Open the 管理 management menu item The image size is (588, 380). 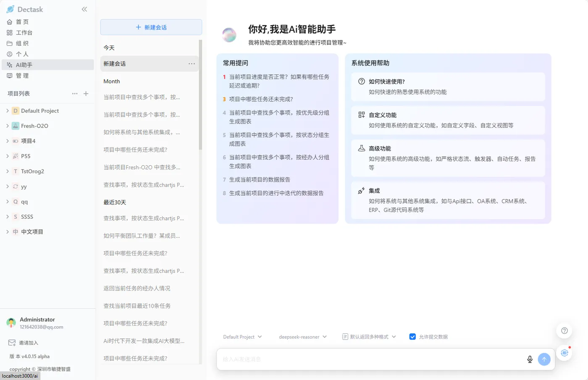pyautogui.click(x=48, y=76)
